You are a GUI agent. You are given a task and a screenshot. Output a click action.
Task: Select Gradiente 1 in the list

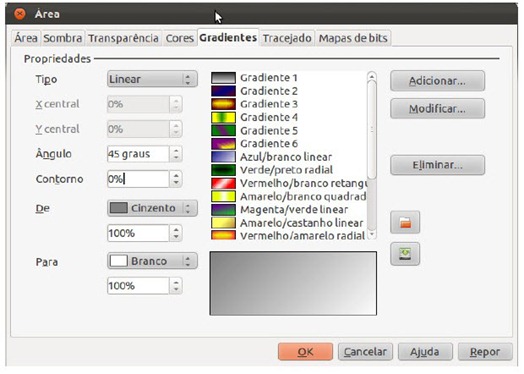(289, 78)
